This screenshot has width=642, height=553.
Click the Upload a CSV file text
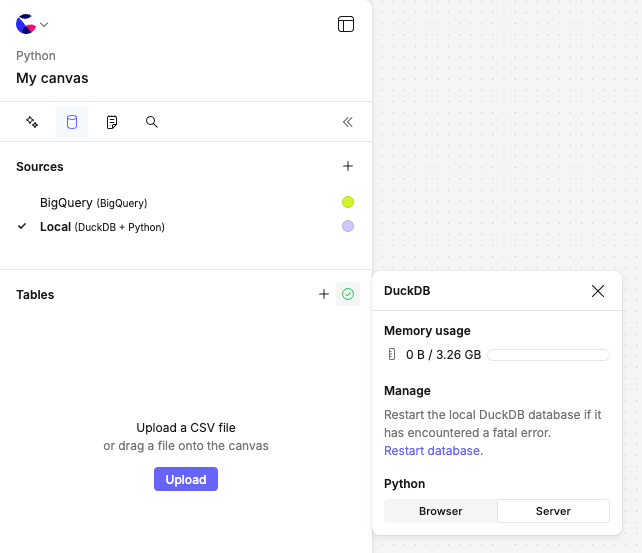[186, 427]
